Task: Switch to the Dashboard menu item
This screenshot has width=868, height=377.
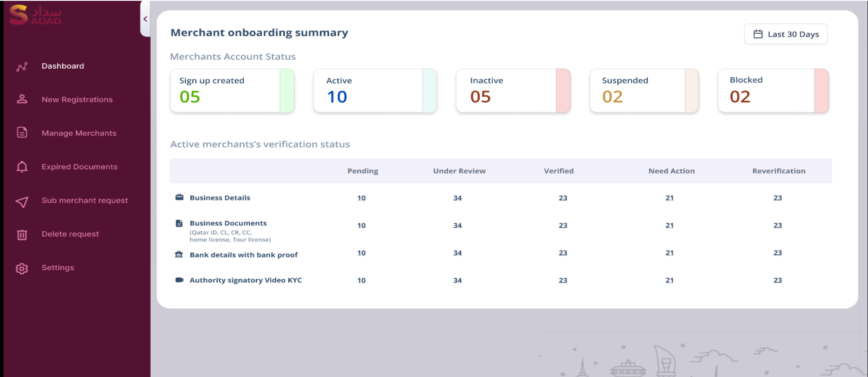Action: pyautogui.click(x=63, y=66)
